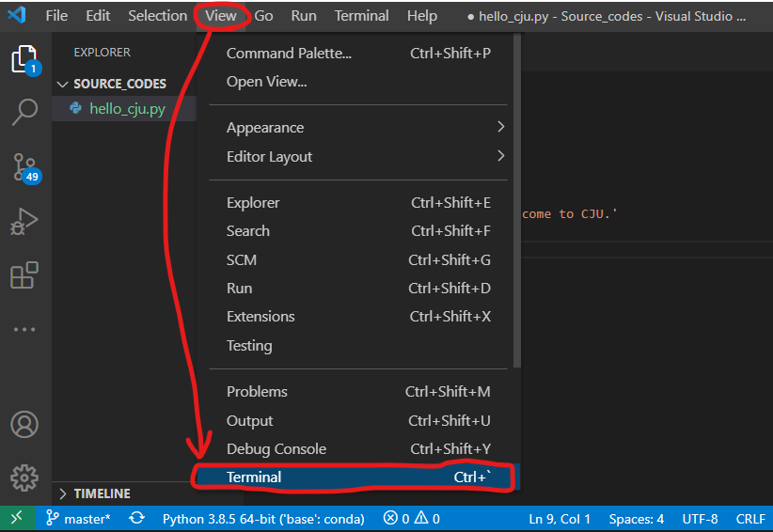Viewport: 773px width, 532px height.
Task: Click the master* git branch in status bar
Action: 78,519
